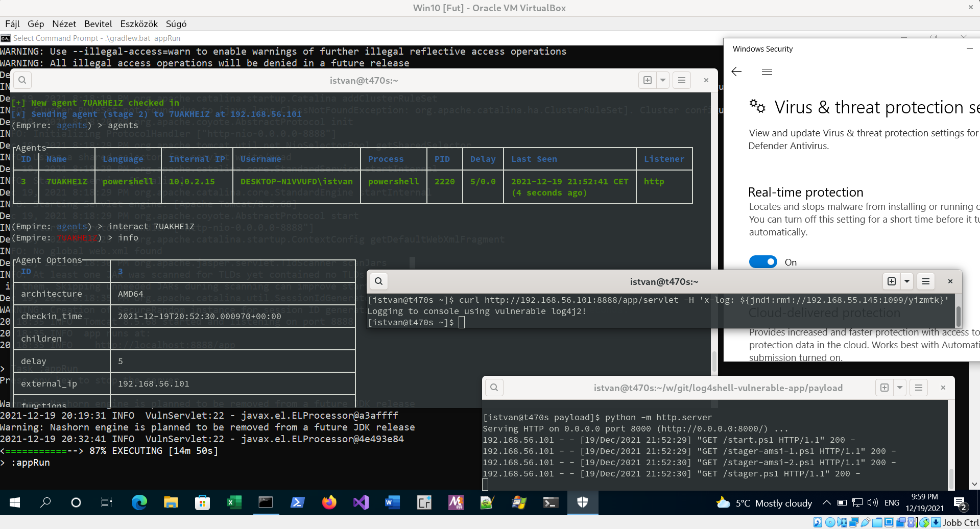The height and width of the screenshot is (529, 980).
Task: Open Task View on the Windows taskbar
Action: click(x=106, y=503)
